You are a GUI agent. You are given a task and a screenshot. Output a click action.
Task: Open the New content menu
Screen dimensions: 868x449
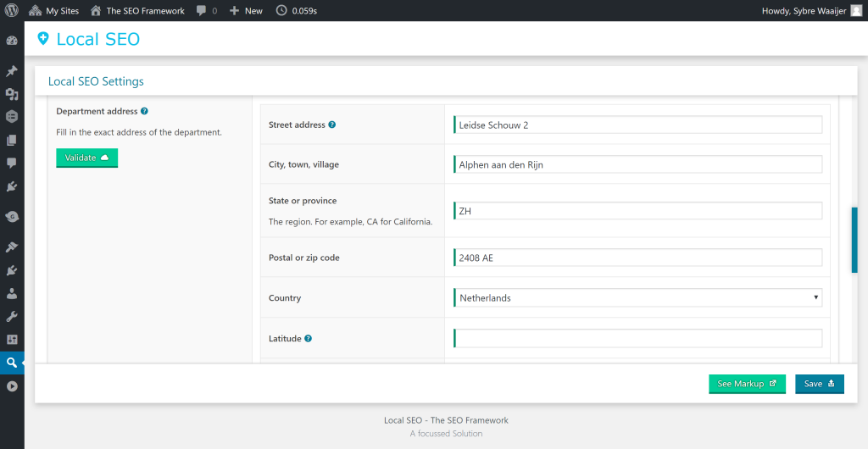pos(246,11)
